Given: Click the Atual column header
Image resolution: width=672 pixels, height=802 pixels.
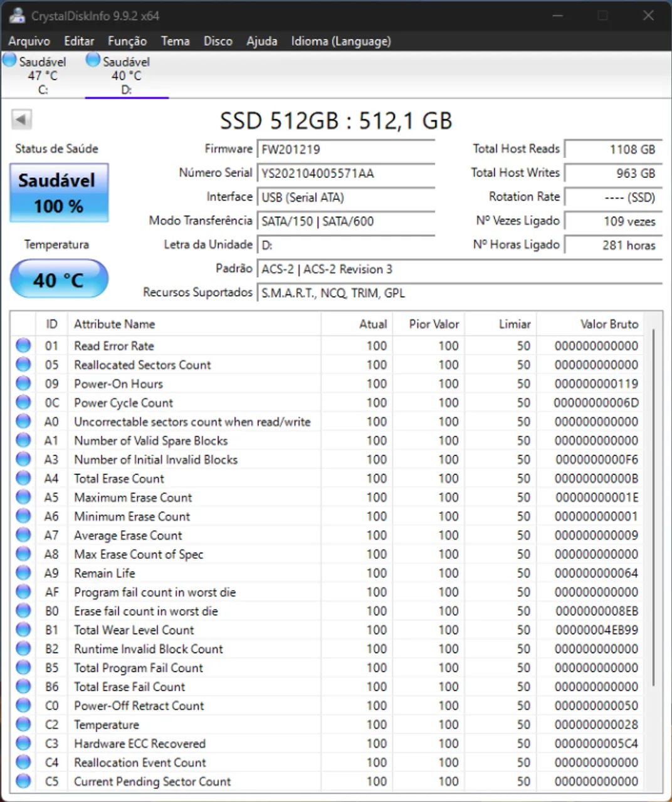Looking at the screenshot, I should 357,323.
